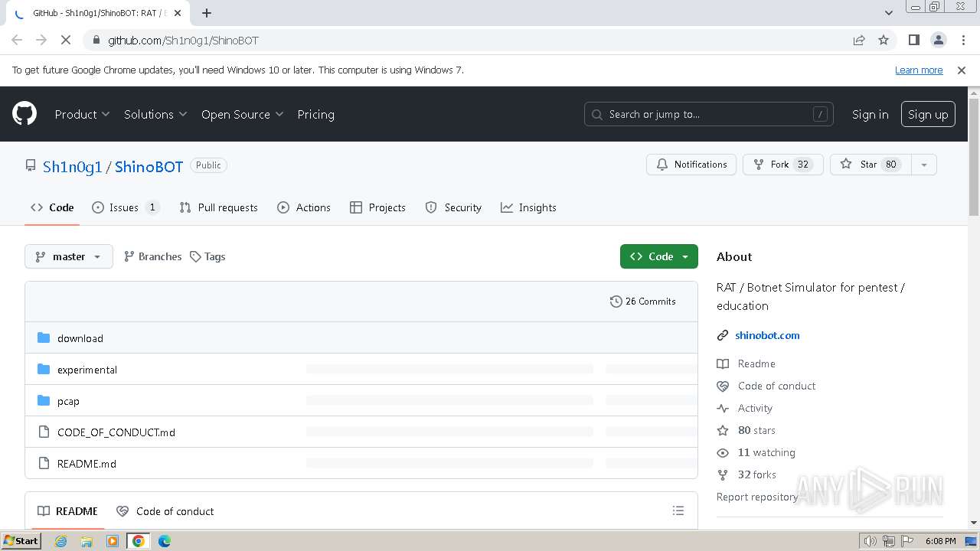Stop loading the page with X icon
This screenshot has width=980, height=551.
pos(66,40)
